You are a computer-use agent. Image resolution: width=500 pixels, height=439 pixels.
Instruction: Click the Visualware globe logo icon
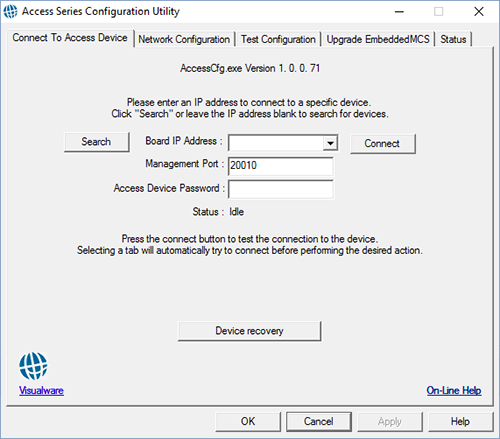pos(33,366)
